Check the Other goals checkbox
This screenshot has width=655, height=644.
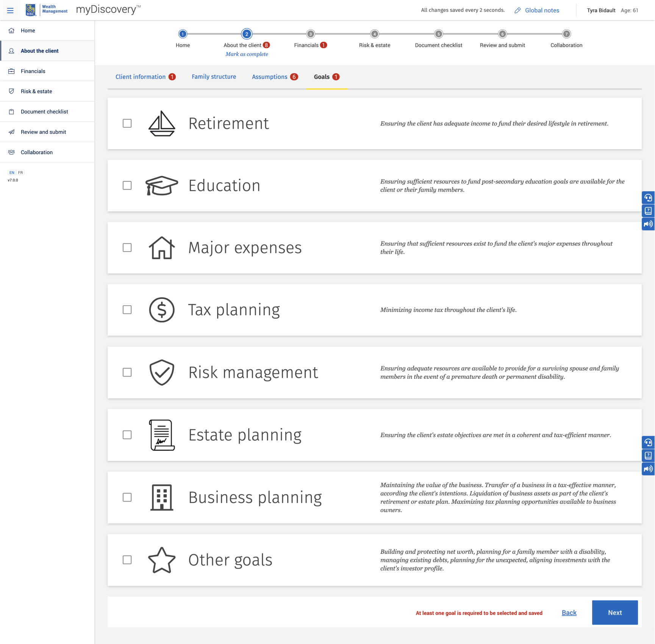pos(127,560)
